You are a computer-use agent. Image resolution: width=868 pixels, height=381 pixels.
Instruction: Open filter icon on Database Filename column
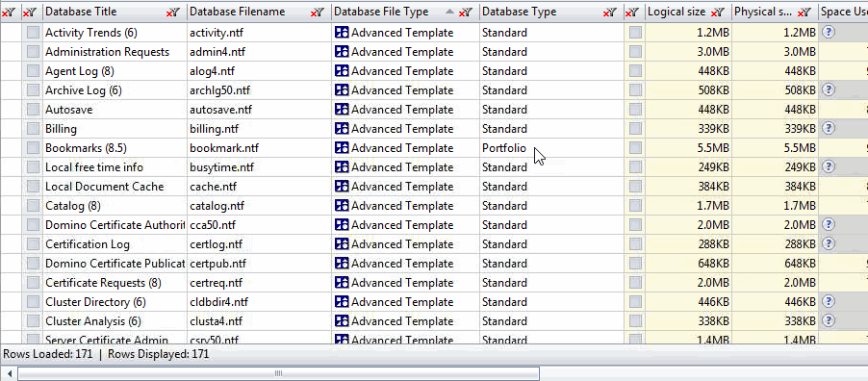click(318, 13)
